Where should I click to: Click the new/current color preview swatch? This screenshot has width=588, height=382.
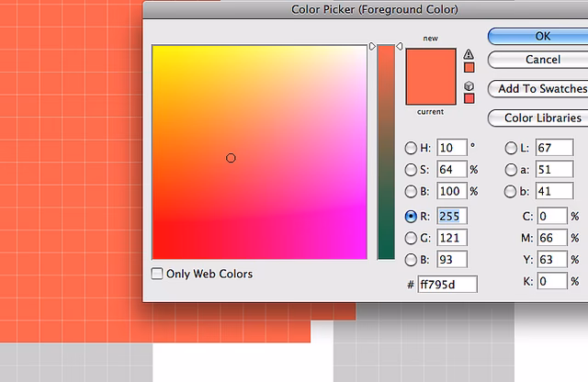(x=431, y=76)
